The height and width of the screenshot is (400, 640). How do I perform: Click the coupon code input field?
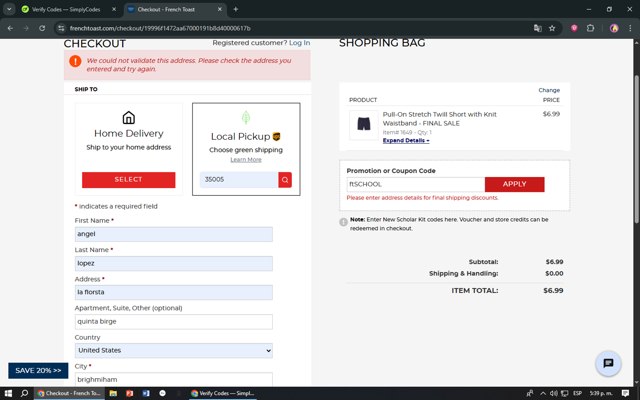(416, 184)
